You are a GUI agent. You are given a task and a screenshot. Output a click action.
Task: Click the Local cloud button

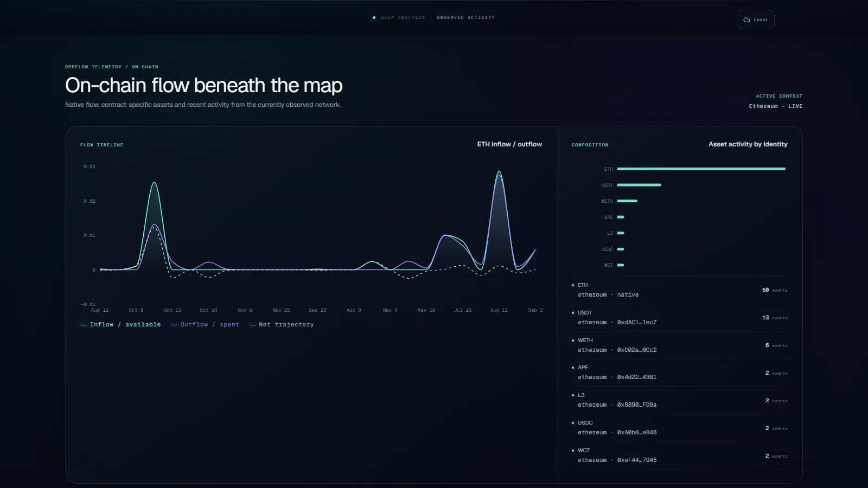(x=755, y=20)
